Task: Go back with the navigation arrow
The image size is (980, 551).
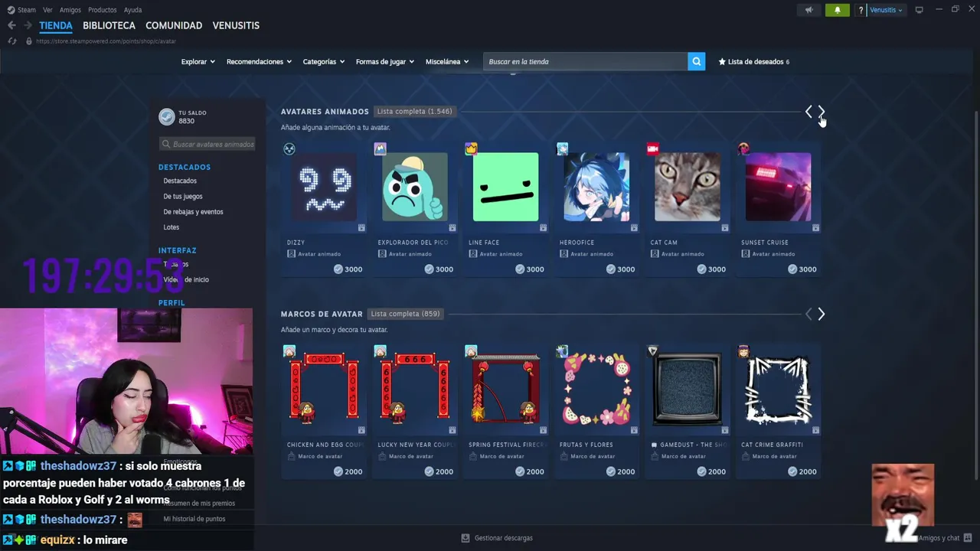Action: tap(11, 25)
